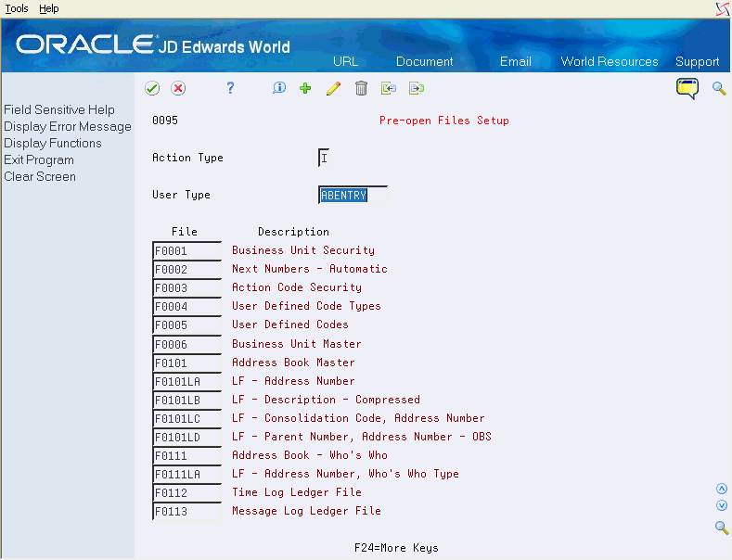Click the green plus Add icon
This screenshot has width=732, height=560.
click(x=305, y=88)
